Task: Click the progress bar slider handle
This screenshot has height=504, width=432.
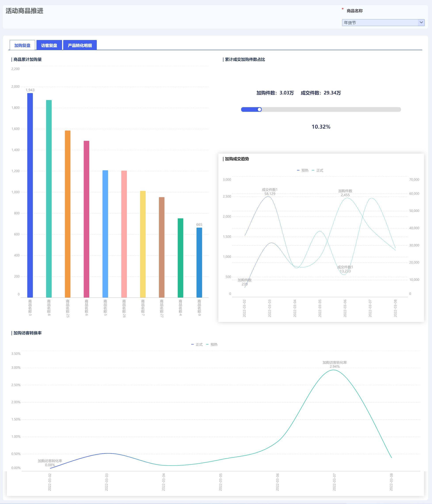Action: point(260,109)
